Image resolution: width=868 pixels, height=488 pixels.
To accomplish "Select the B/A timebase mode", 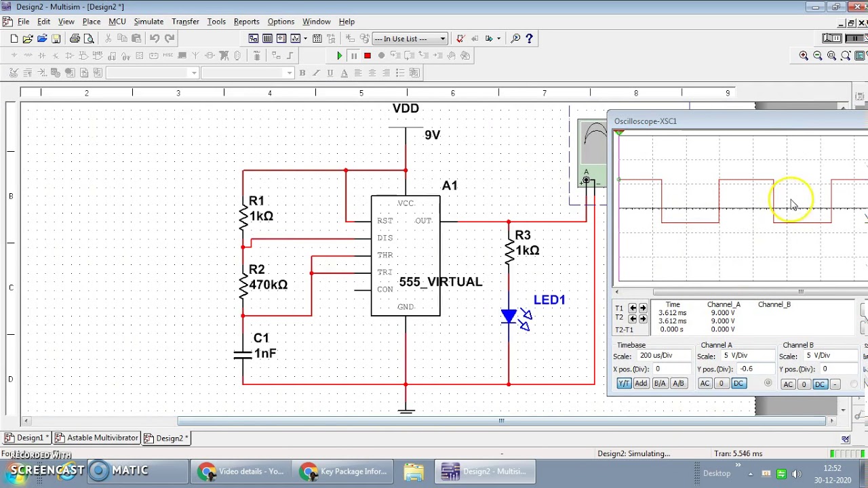I will (660, 384).
